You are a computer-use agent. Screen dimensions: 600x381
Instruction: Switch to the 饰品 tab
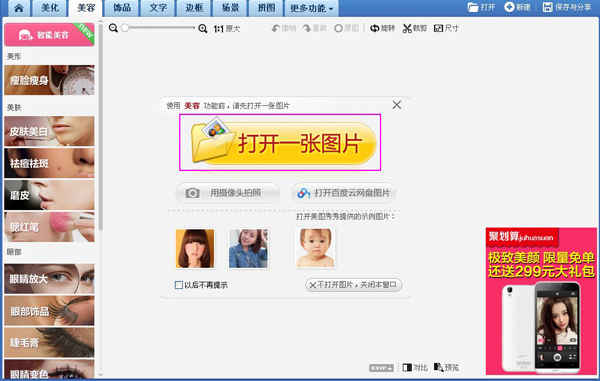click(x=122, y=8)
